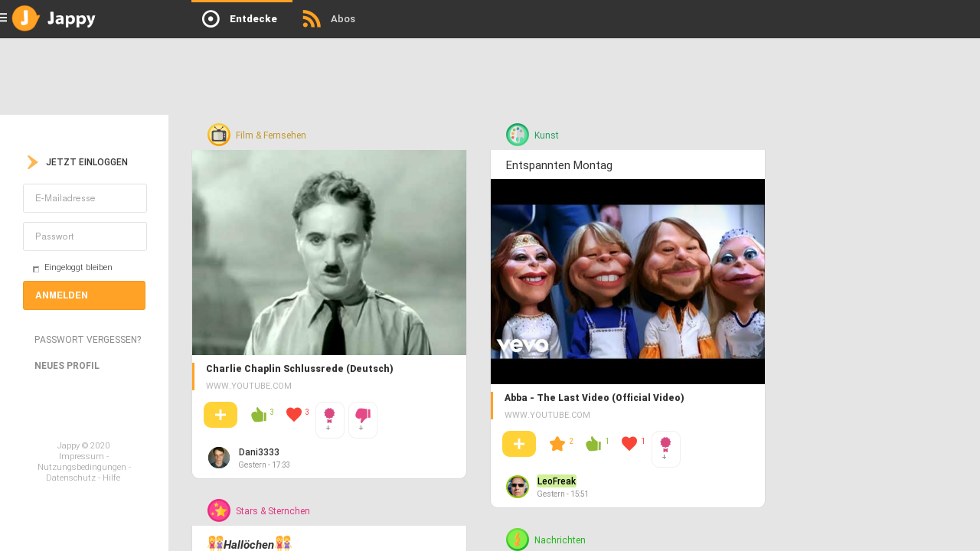The width and height of the screenshot is (980, 551).
Task: Click the ANMELDEN button
Action: [84, 295]
